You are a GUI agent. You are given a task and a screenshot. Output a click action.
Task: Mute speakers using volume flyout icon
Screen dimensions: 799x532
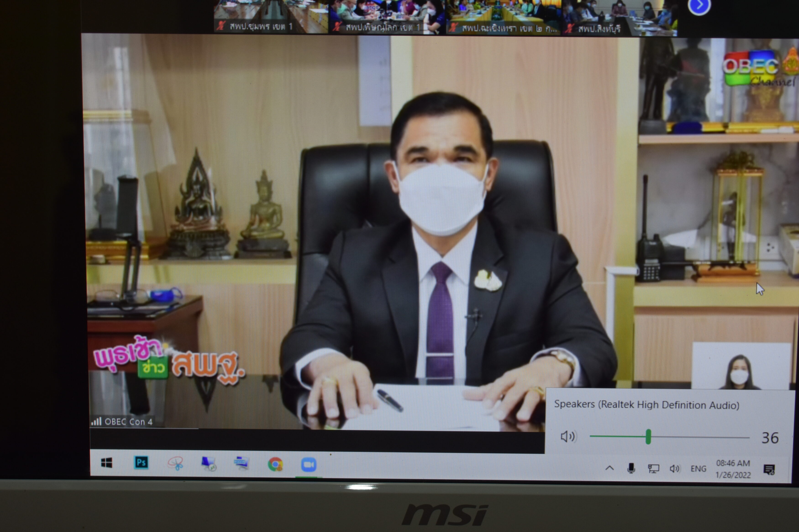pyautogui.click(x=567, y=436)
